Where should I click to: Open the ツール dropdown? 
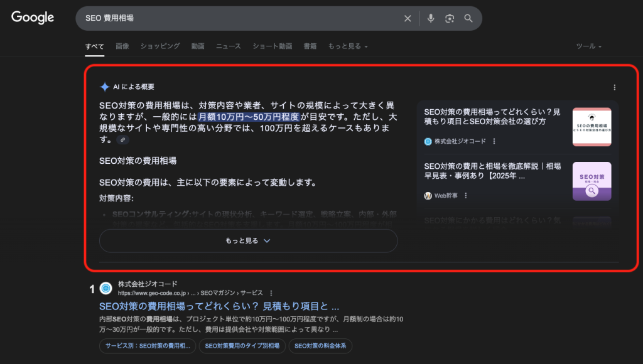589,46
